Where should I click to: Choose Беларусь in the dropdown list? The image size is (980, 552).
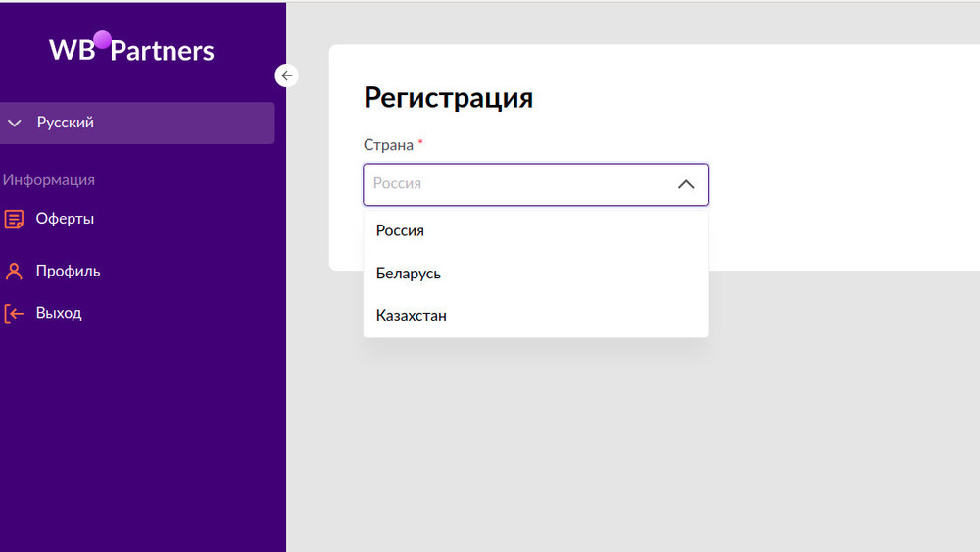tap(409, 274)
